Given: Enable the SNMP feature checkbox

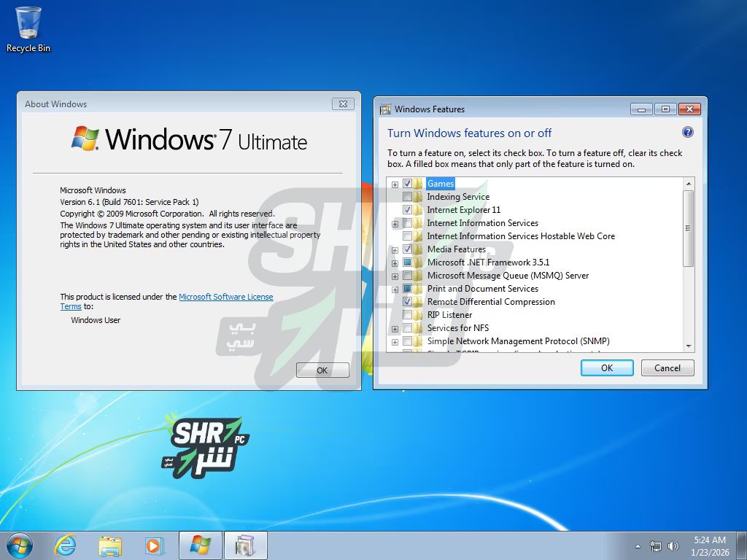Looking at the screenshot, I should tap(407, 341).
